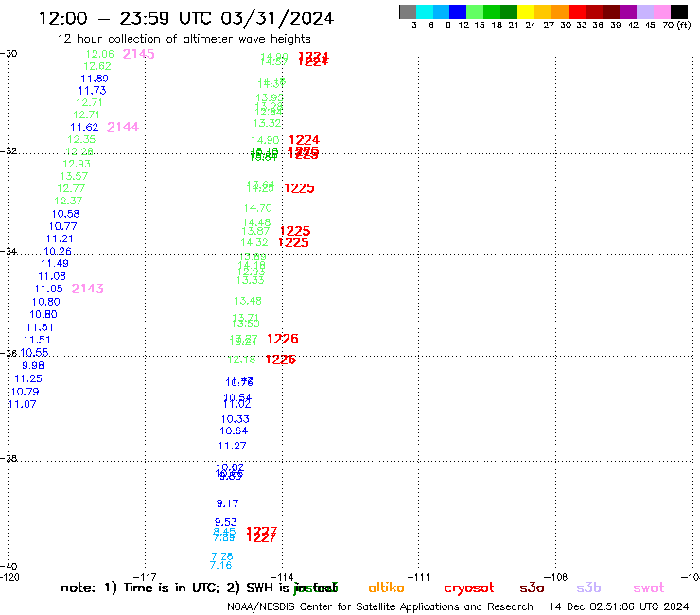
Task: Click the wave height value 12.37
Action: point(68,201)
